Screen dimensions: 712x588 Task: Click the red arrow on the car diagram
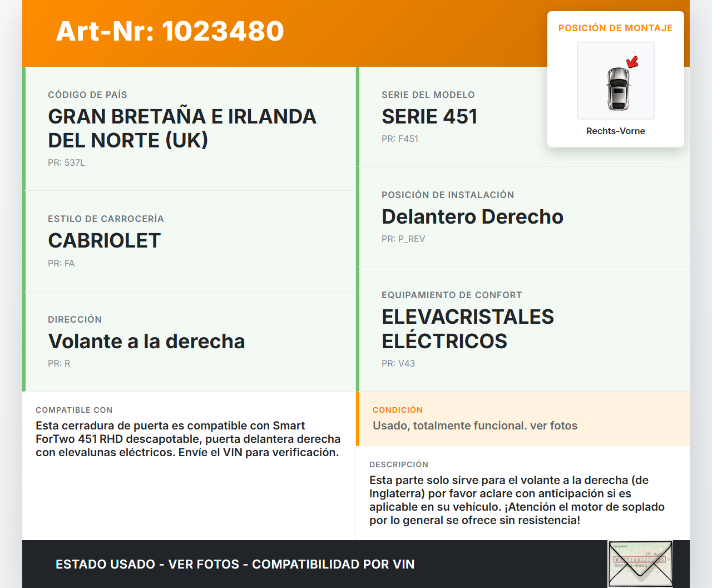click(632, 61)
